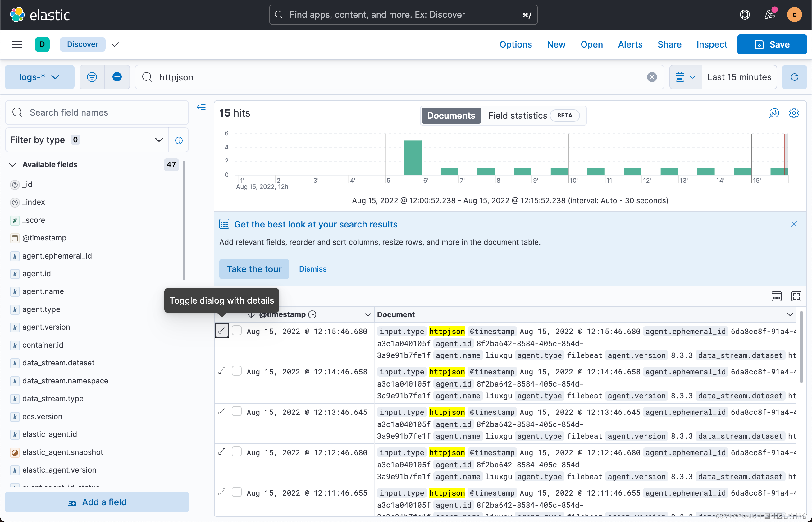
Task: Select the 12:12:46 document row checkbox
Action: (x=237, y=451)
